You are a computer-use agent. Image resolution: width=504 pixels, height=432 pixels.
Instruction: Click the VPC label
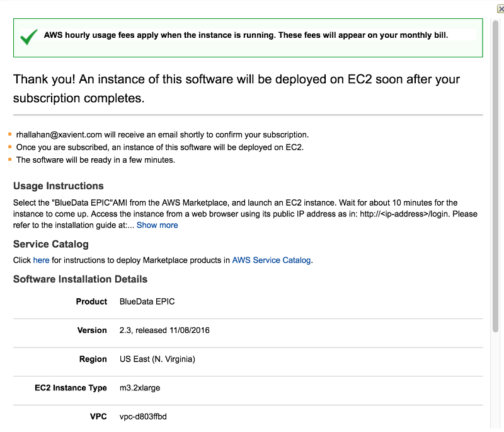[98, 417]
